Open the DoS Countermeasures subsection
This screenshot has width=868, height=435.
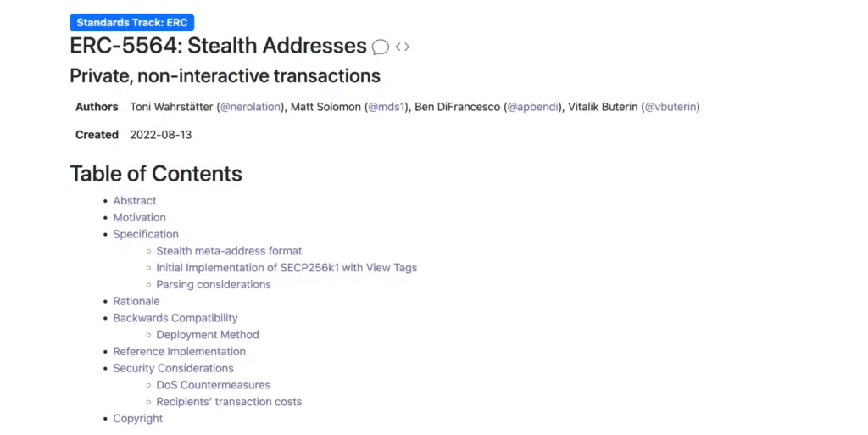click(x=213, y=385)
